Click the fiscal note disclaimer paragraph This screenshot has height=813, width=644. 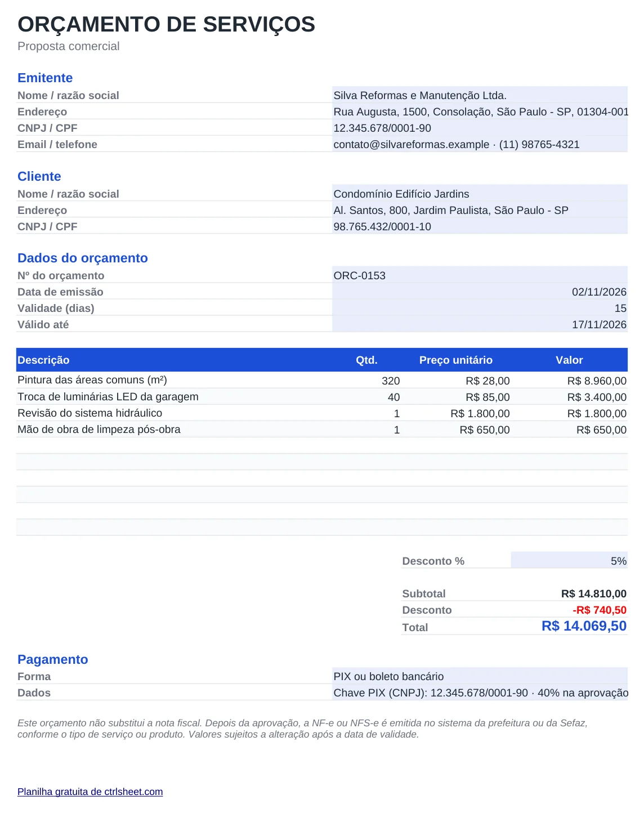coord(302,729)
